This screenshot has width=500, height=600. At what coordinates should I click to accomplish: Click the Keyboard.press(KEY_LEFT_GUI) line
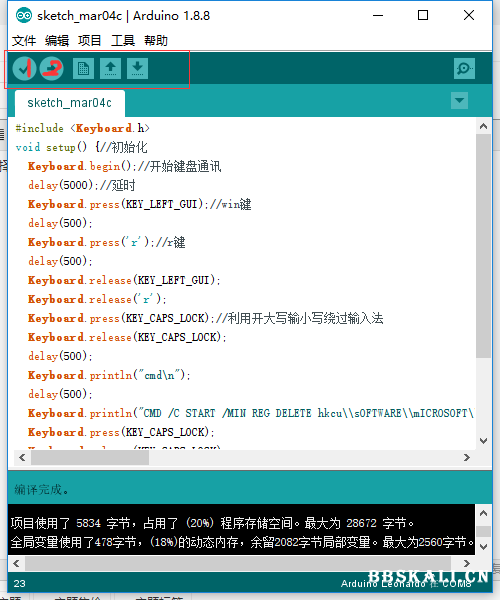(139, 204)
